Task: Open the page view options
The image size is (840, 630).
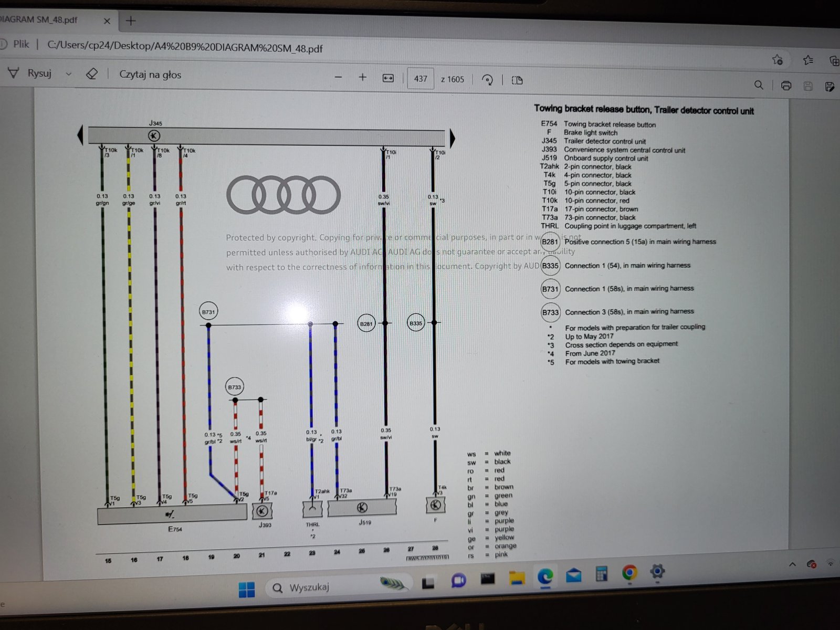Action: tap(517, 80)
